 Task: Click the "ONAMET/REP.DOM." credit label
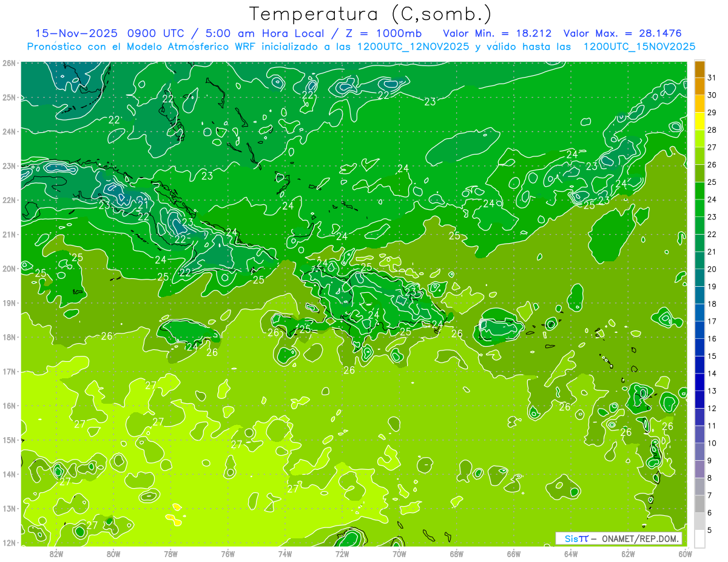pos(641,538)
